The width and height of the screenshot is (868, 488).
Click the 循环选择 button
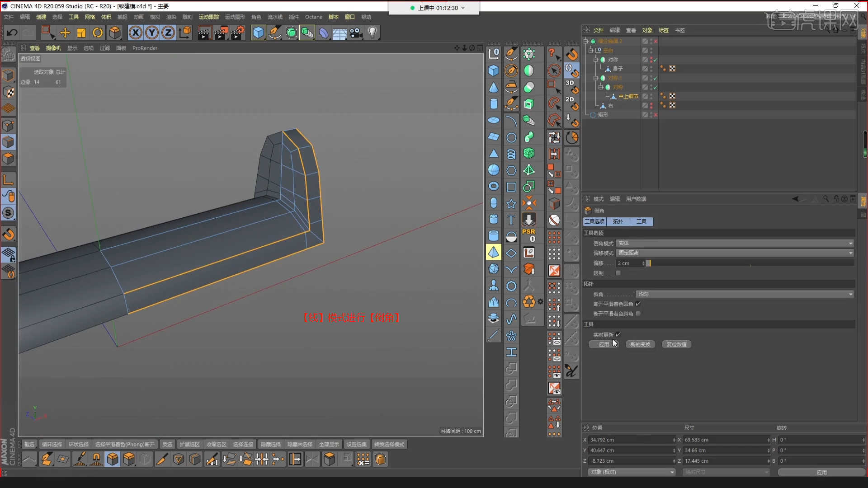(x=52, y=445)
